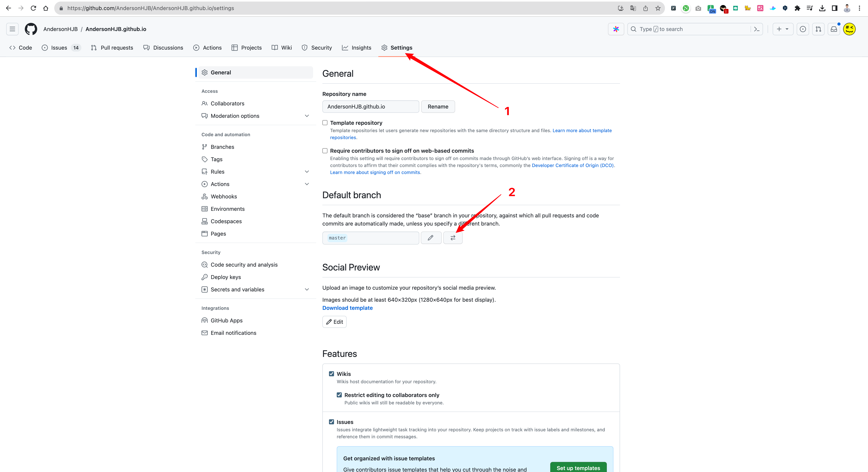Screen dimensions: 868x472
Task: Open Webhooks settings in sidebar
Action: [x=256, y=196]
